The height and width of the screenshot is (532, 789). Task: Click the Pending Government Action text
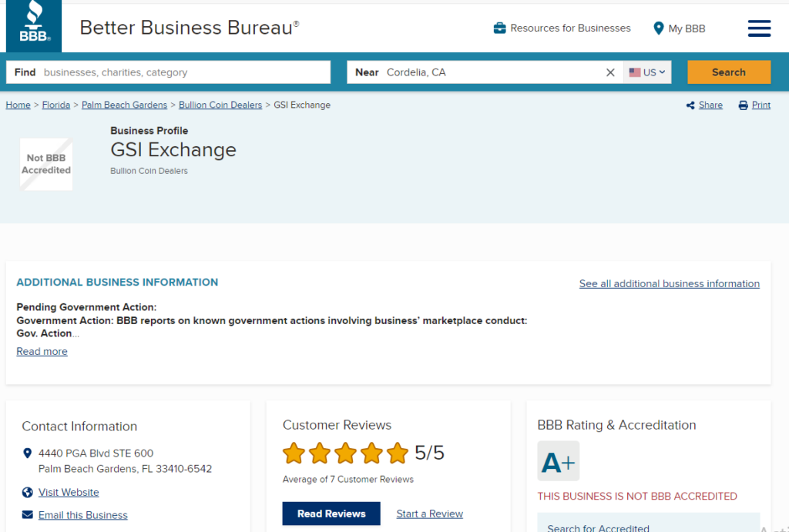click(x=86, y=307)
